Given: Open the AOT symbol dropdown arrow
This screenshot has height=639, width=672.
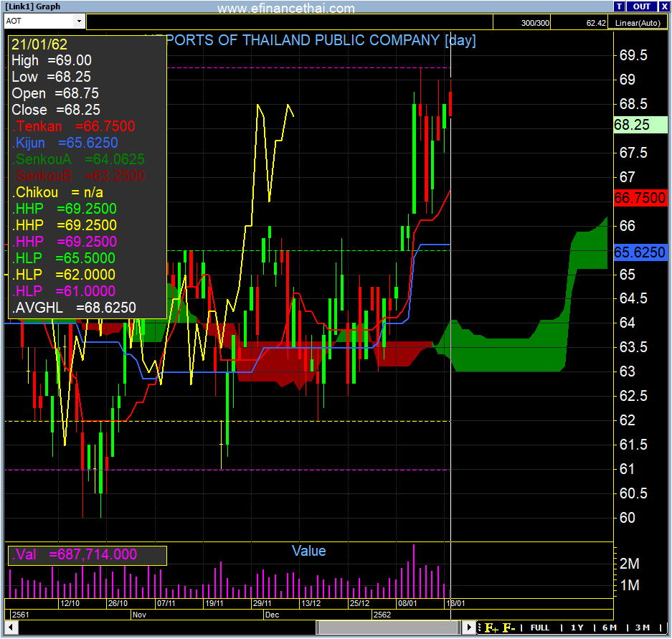Looking at the screenshot, I should 79,21.
